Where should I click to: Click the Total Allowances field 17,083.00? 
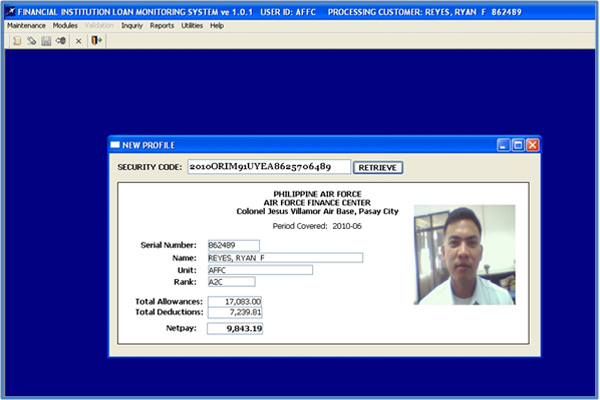[x=235, y=302]
